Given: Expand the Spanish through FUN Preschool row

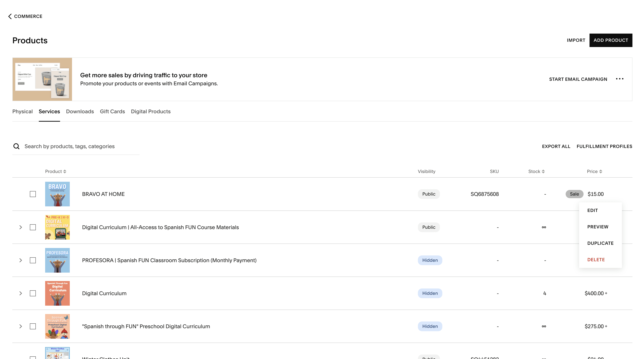Looking at the screenshot, I should click(x=21, y=326).
